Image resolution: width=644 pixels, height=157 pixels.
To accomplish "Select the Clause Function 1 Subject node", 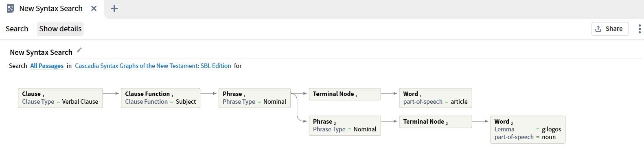I will click(161, 98).
